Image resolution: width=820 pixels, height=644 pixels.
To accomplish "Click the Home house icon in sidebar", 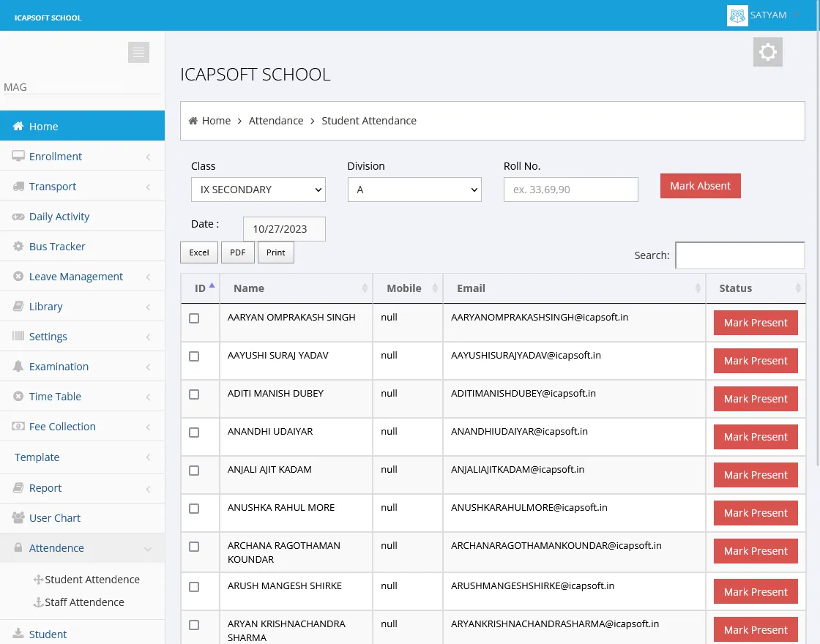I will 18,126.
